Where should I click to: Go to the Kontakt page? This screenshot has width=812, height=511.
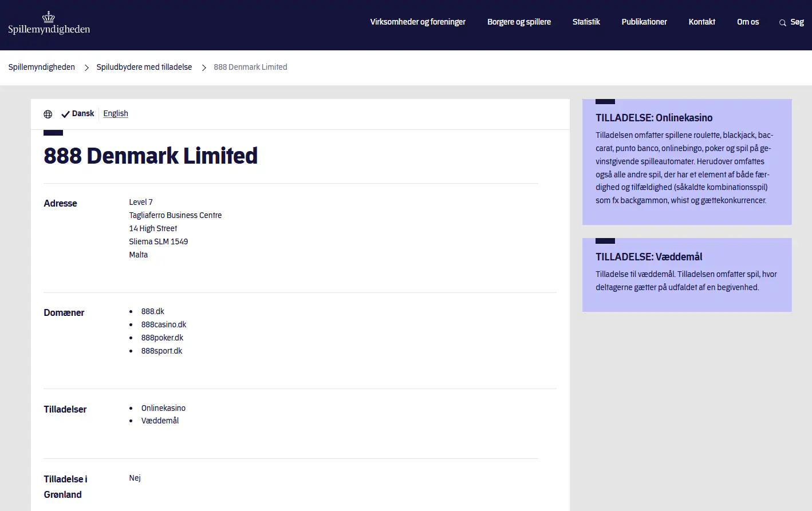coord(702,22)
